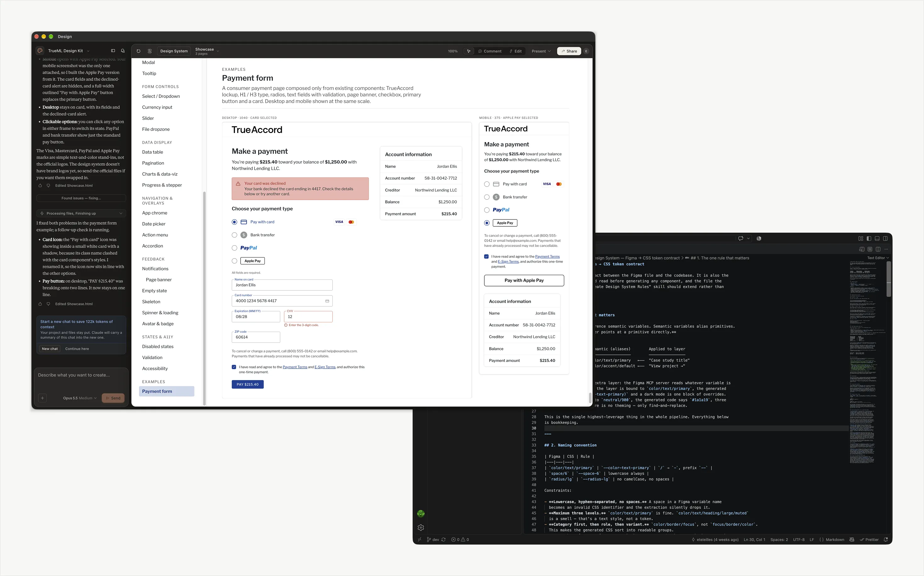
Task: Expand the Processing files, Finishing up row
Action: tap(81, 213)
